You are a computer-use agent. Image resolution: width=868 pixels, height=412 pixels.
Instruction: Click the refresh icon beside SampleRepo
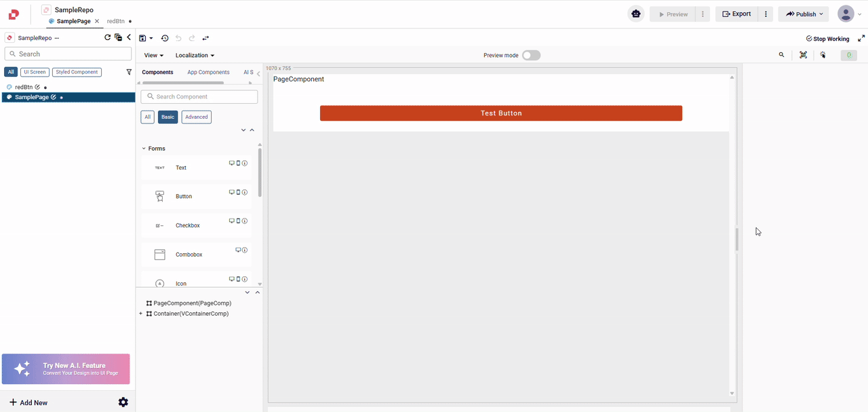point(107,38)
